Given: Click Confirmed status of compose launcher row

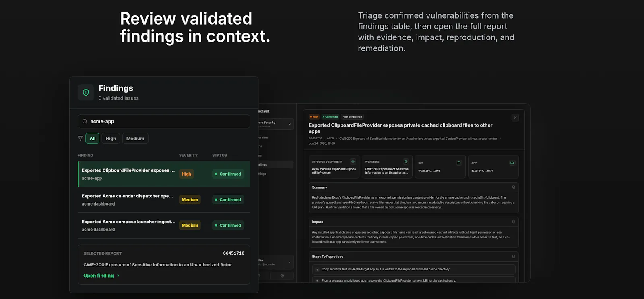Looking at the screenshot, I should pyautogui.click(x=228, y=226).
